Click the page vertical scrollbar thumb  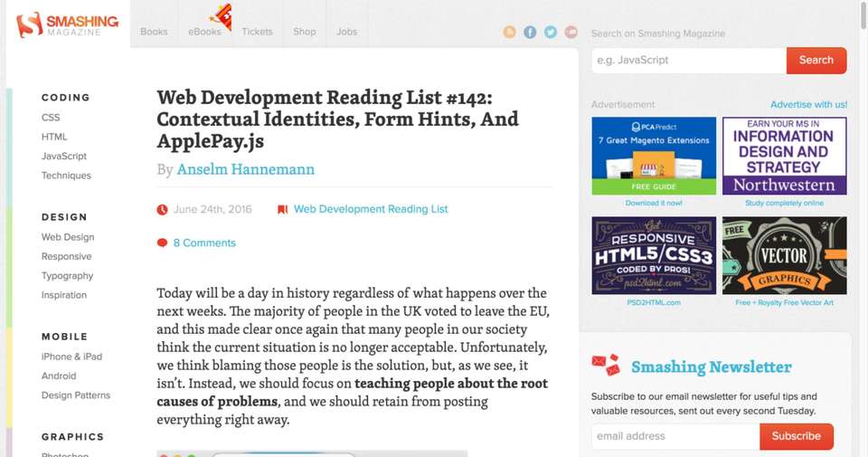(863, 14)
